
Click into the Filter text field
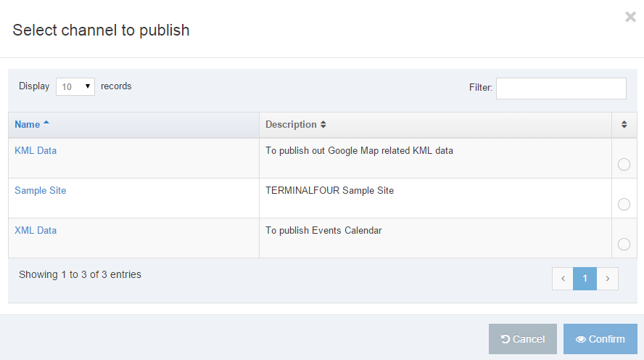(561, 89)
